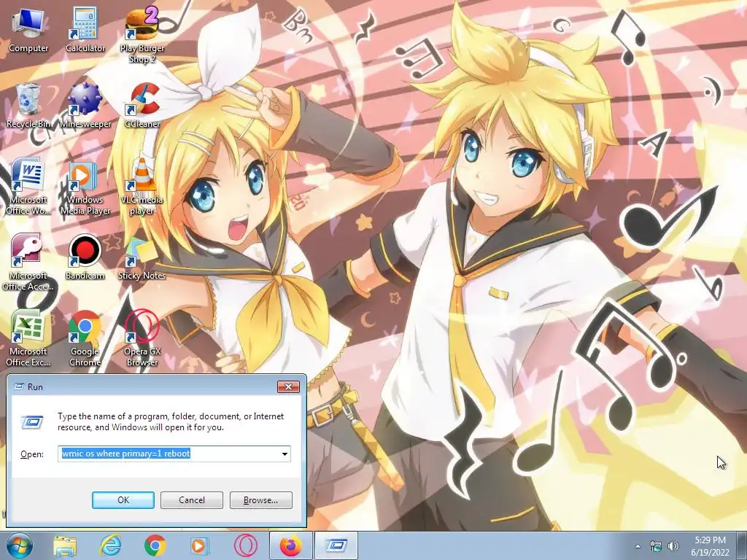
Task: Select the CCleaner desktop shortcut
Action: pos(142,106)
